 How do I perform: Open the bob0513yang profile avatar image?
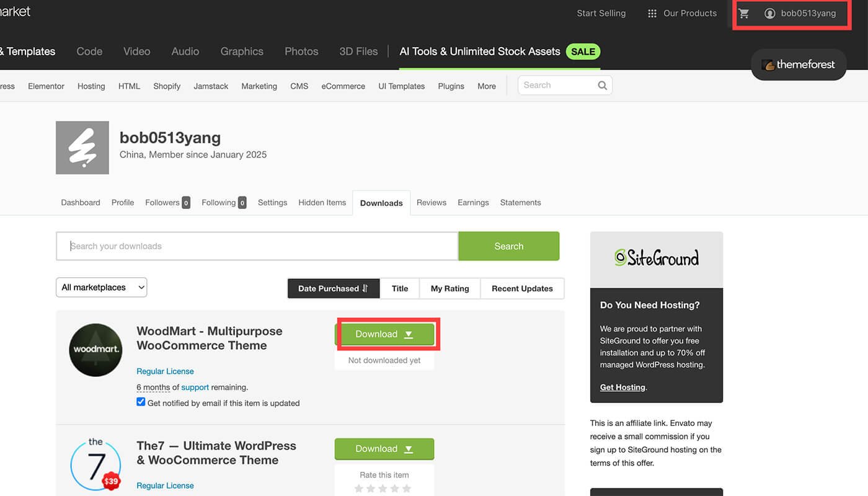82,148
